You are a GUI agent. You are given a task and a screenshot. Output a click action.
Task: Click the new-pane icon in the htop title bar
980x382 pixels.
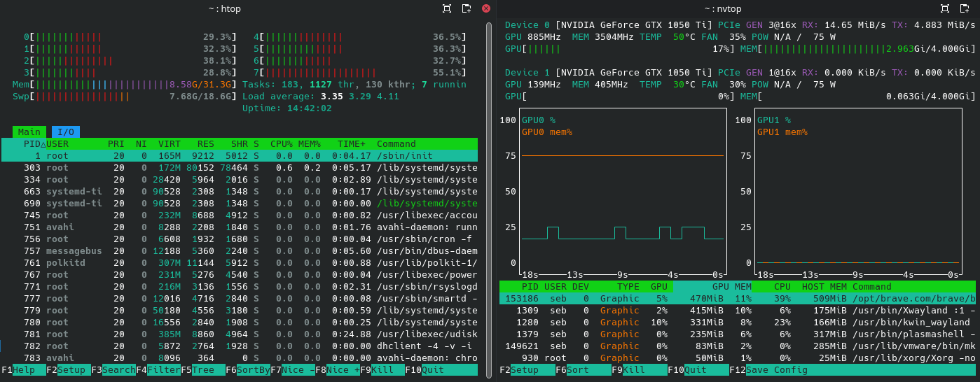467,8
